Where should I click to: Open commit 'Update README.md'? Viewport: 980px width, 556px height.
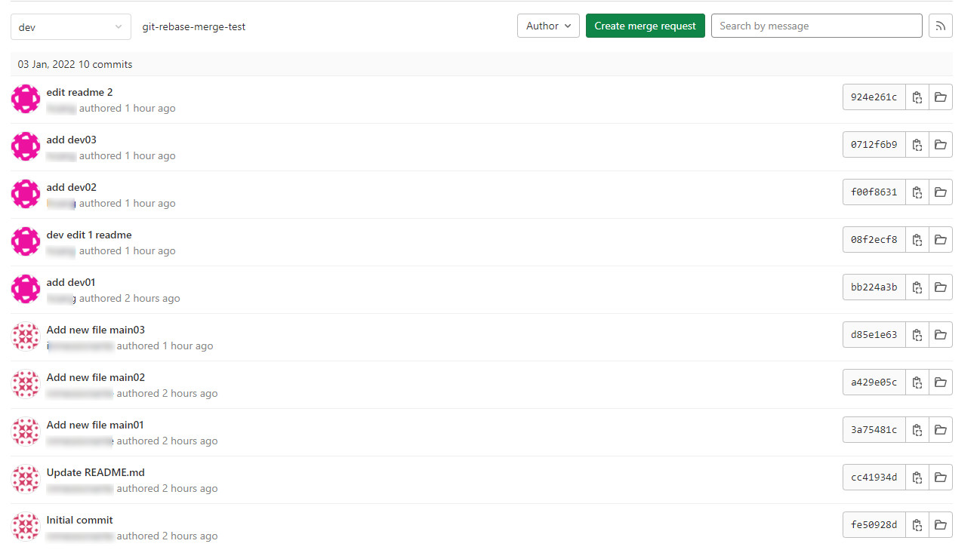point(96,472)
